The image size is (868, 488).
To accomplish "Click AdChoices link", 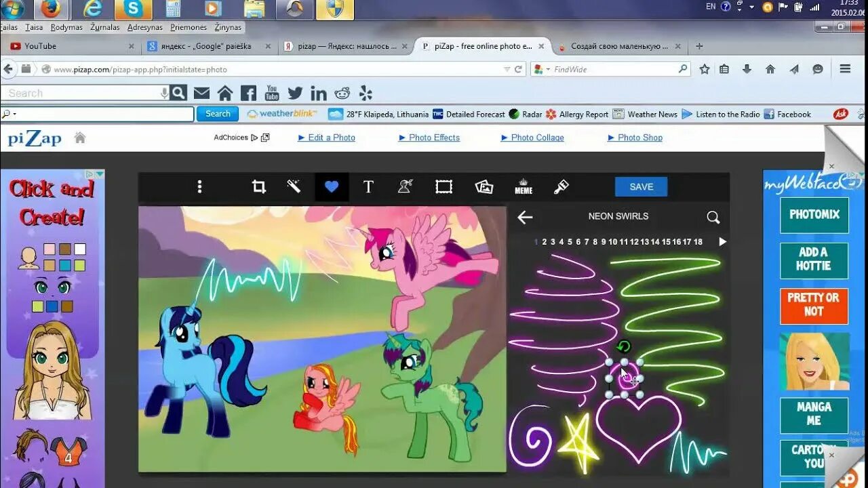I will 241,138.
